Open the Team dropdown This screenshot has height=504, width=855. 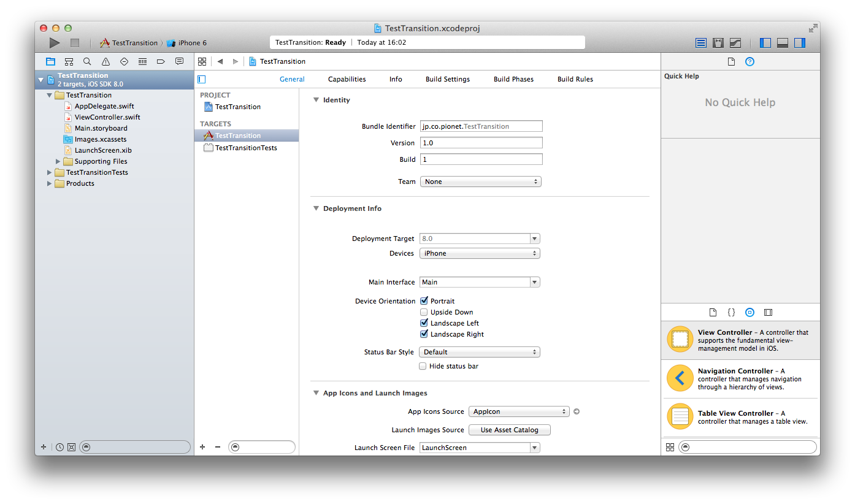click(x=481, y=181)
